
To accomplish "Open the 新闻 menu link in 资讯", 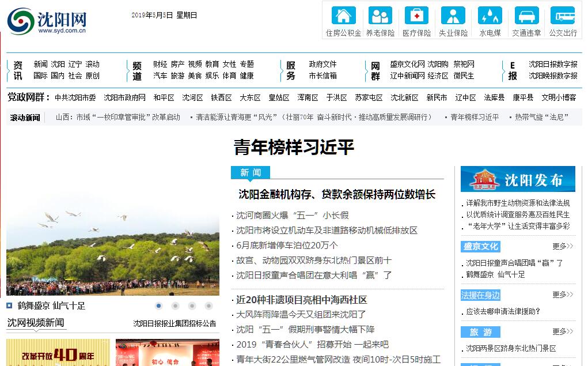I will point(40,64).
